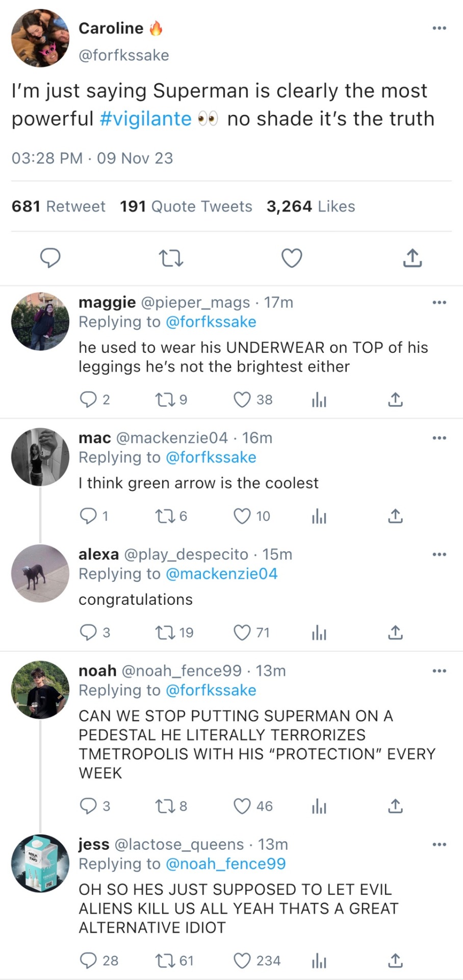View analytics for mac's tweet
The width and height of the screenshot is (463, 980).
pyautogui.click(x=319, y=517)
